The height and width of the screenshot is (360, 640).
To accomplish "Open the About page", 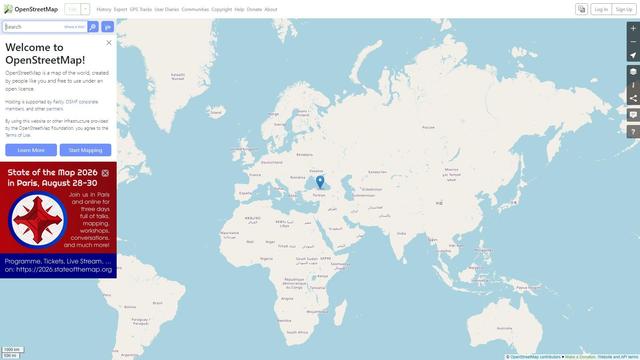I will [x=271, y=9].
